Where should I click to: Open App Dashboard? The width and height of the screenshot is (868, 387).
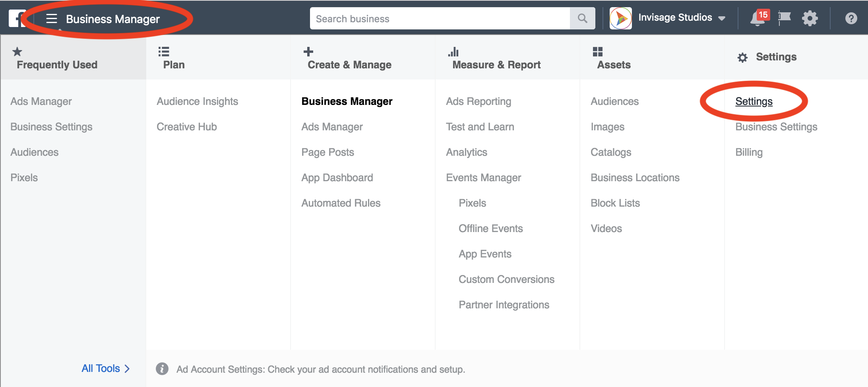pos(337,178)
